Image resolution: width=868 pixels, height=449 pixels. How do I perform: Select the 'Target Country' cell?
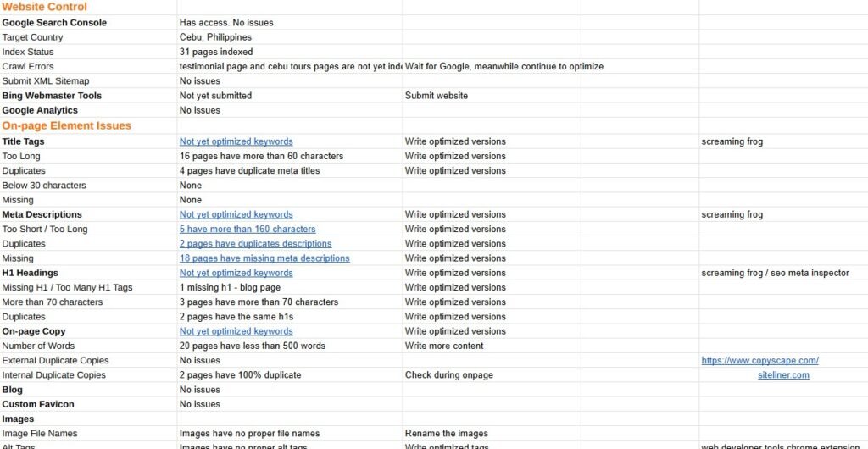pyautogui.click(x=88, y=37)
